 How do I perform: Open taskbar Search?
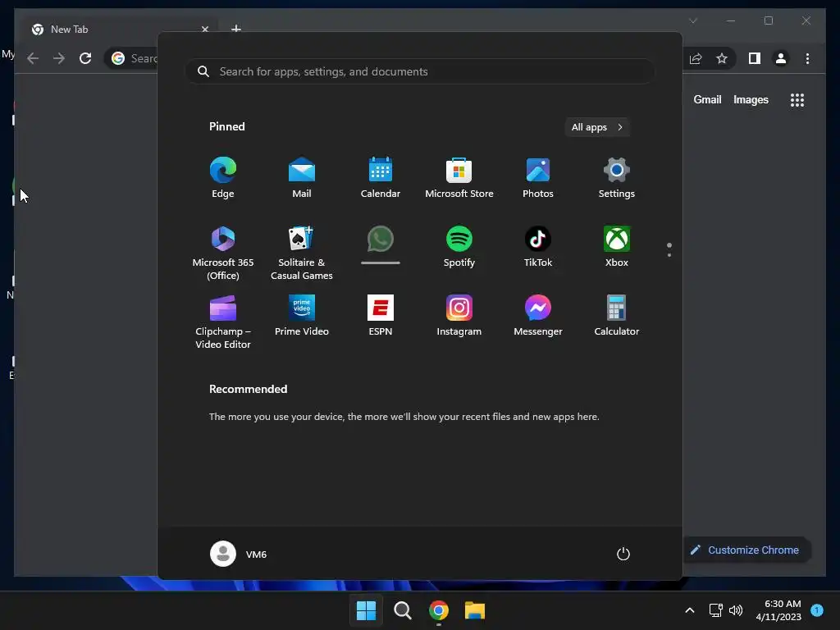pyautogui.click(x=402, y=610)
